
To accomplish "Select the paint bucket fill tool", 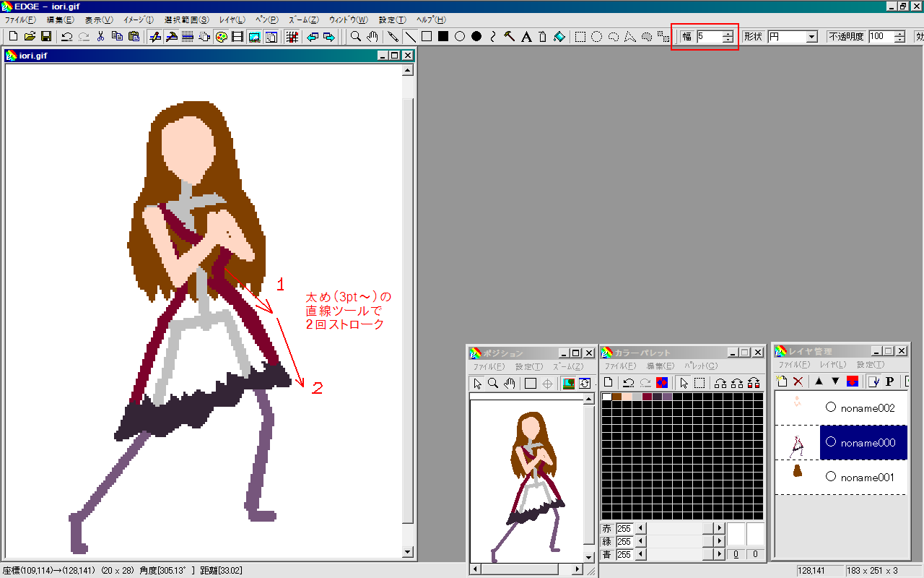I will click(559, 37).
